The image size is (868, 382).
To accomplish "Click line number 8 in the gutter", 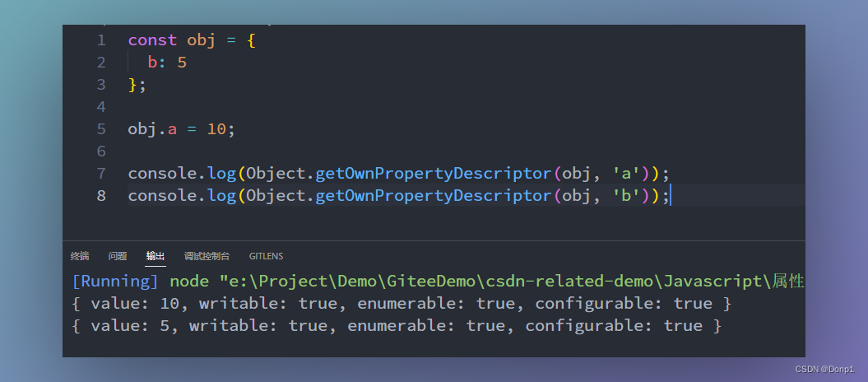I will pos(100,196).
